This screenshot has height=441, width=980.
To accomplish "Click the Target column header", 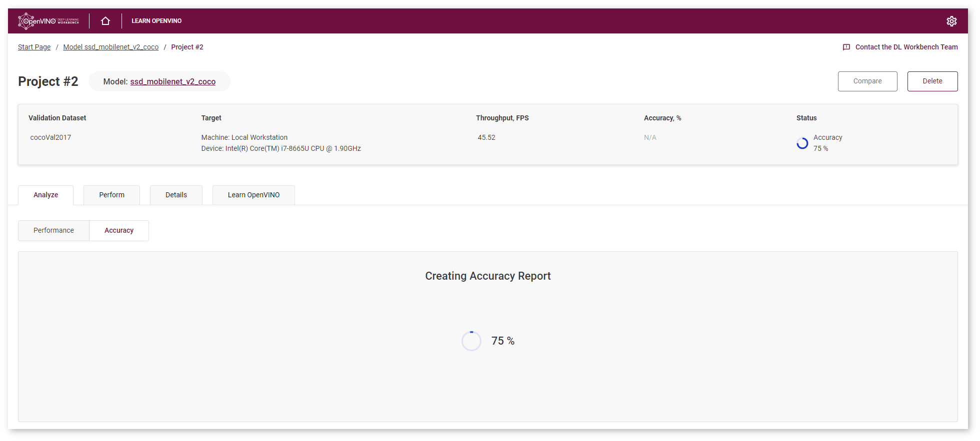I will click(x=211, y=118).
